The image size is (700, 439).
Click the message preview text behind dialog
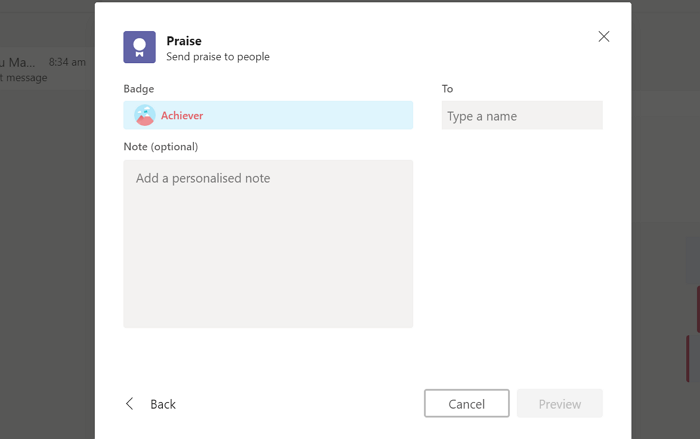[24, 78]
